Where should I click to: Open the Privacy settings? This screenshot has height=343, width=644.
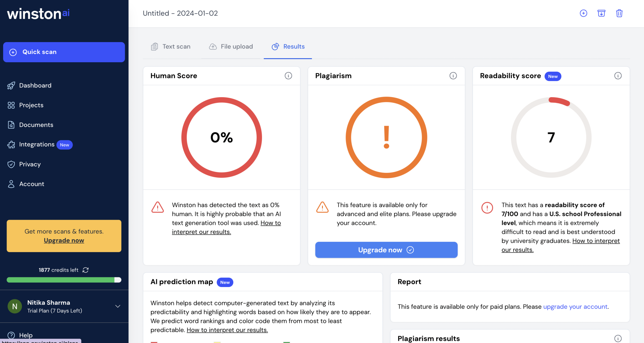click(30, 164)
